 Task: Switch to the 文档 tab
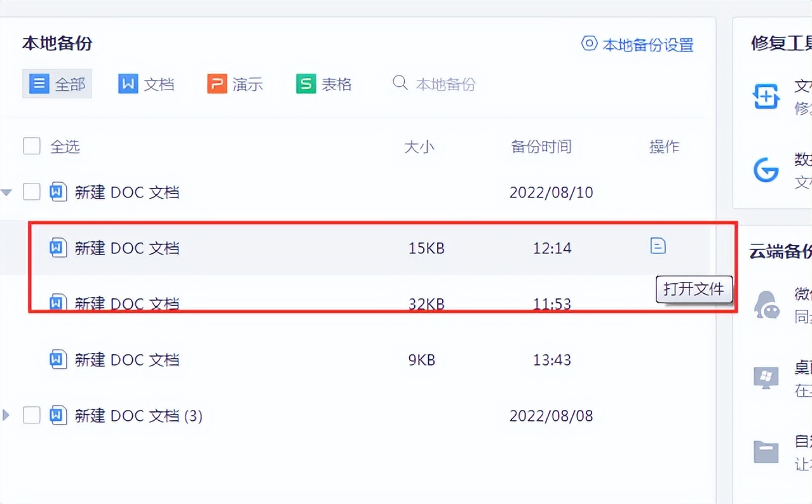tap(146, 84)
